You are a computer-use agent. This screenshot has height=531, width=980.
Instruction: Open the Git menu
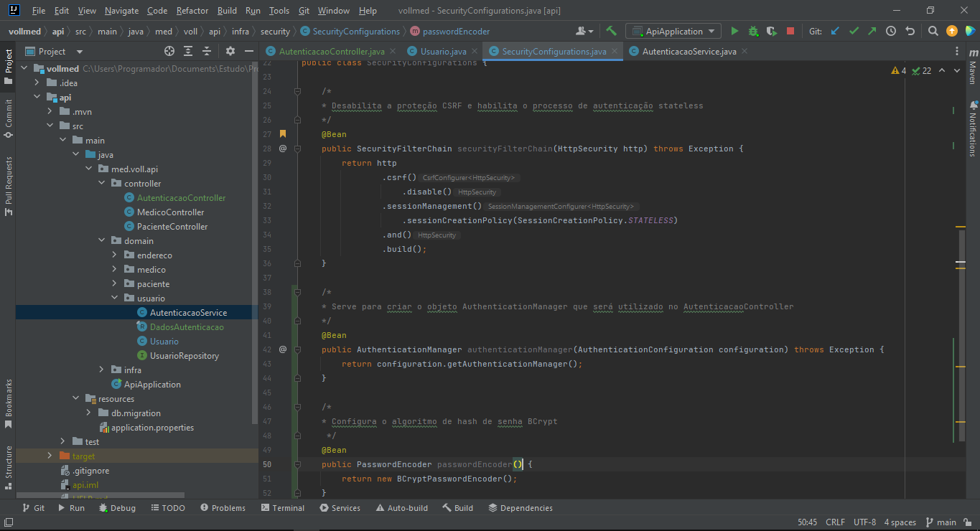click(304, 11)
